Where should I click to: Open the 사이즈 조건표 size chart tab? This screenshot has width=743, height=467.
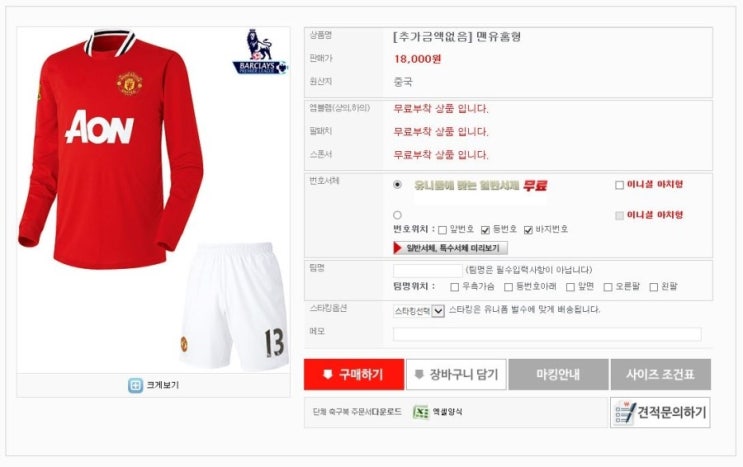click(661, 374)
